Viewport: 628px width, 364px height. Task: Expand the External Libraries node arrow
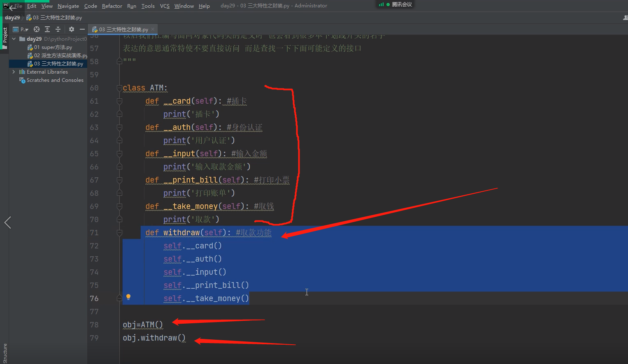pyautogui.click(x=14, y=72)
